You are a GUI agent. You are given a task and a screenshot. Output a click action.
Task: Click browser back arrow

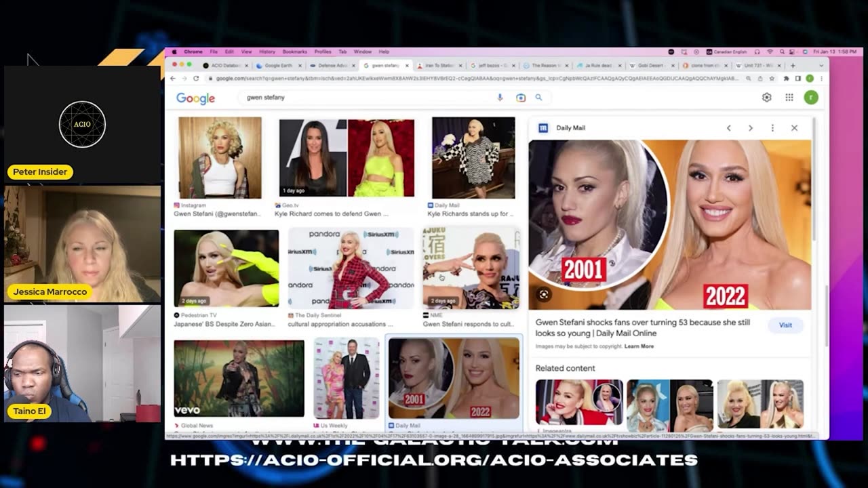point(173,79)
